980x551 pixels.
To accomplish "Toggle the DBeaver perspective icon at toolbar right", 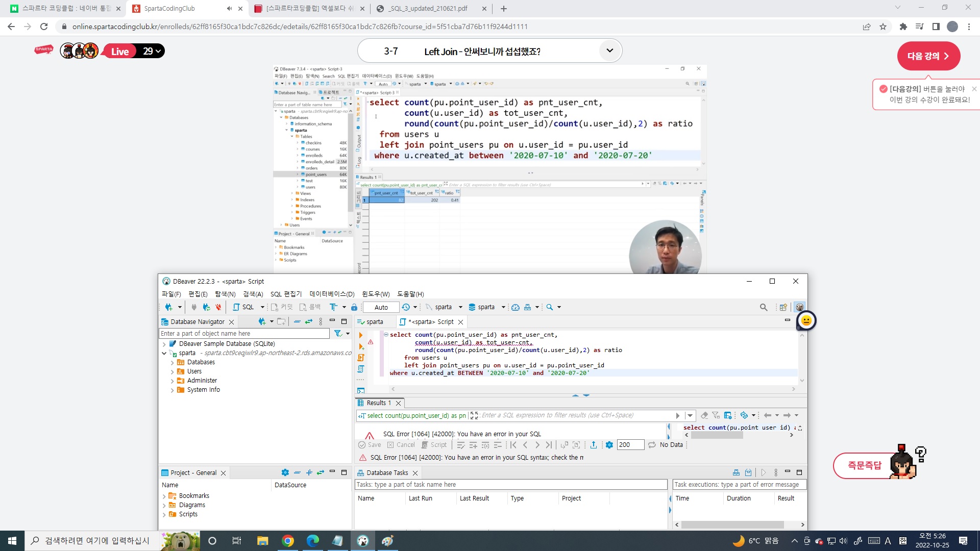I will (800, 307).
